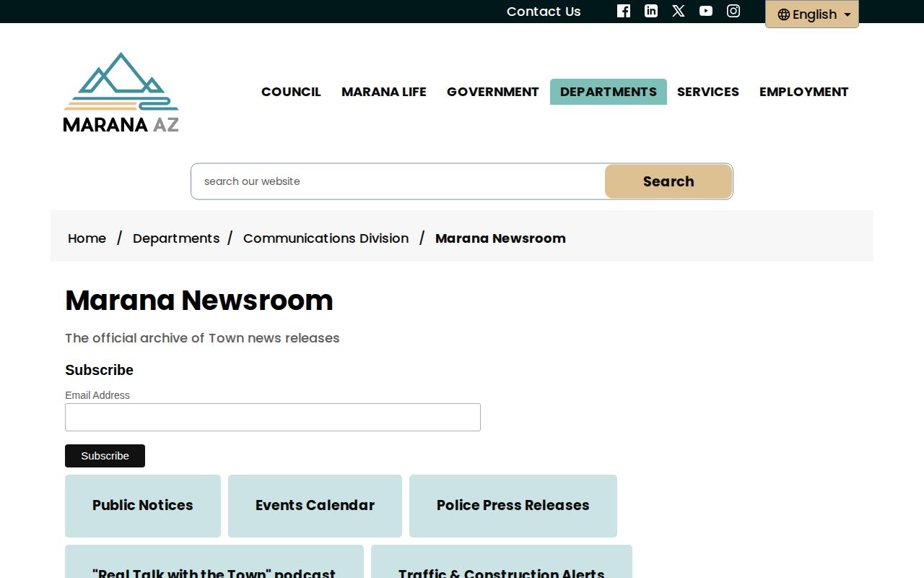
Task: Go to Communications Division breadcrumb
Action: point(326,238)
